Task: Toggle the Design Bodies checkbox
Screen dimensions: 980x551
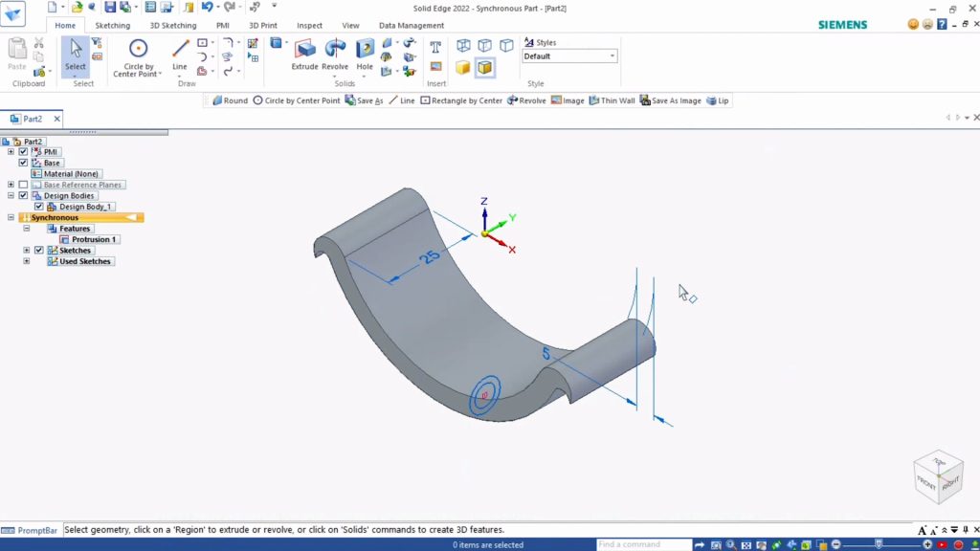Action: point(23,195)
